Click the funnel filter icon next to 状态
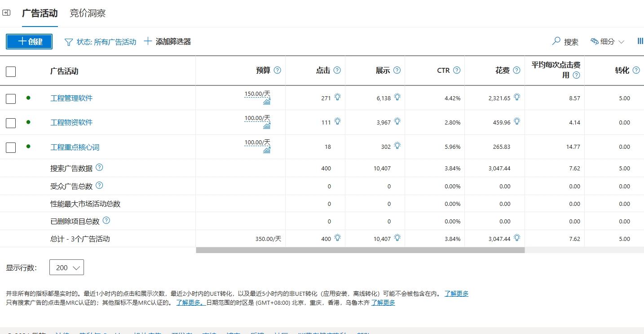This screenshot has height=334, width=644. (x=68, y=42)
